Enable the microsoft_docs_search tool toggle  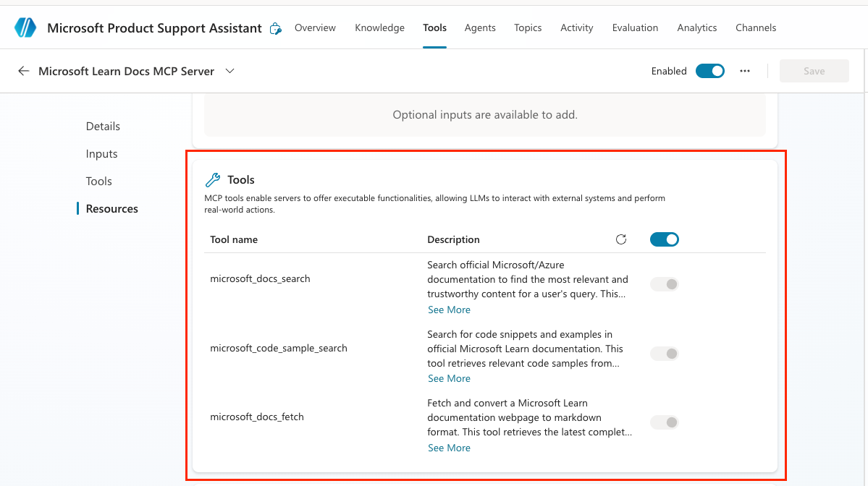pyautogui.click(x=665, y=284)
